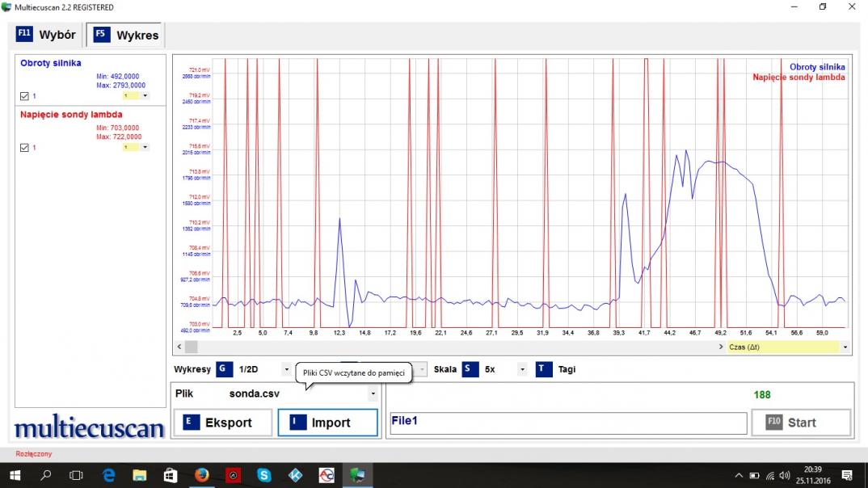The height and width of the screenshot is (488, 868).
Task: Open the Obroty silnika axis dropdown
Action: 145,95
